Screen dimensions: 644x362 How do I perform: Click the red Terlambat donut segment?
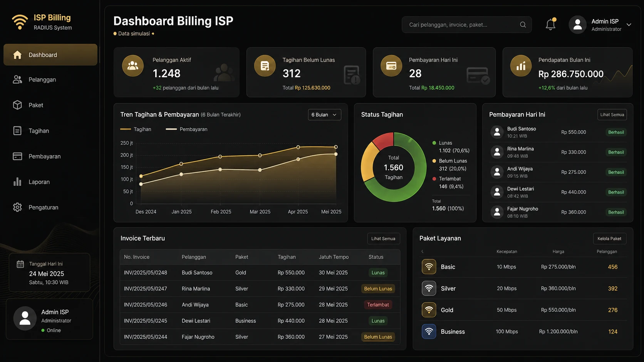pos(384,140)
